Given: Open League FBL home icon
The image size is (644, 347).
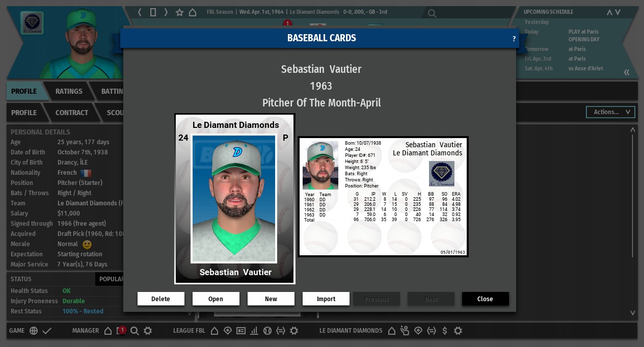Looking at the screenshot, I should [x=214, y=331].
